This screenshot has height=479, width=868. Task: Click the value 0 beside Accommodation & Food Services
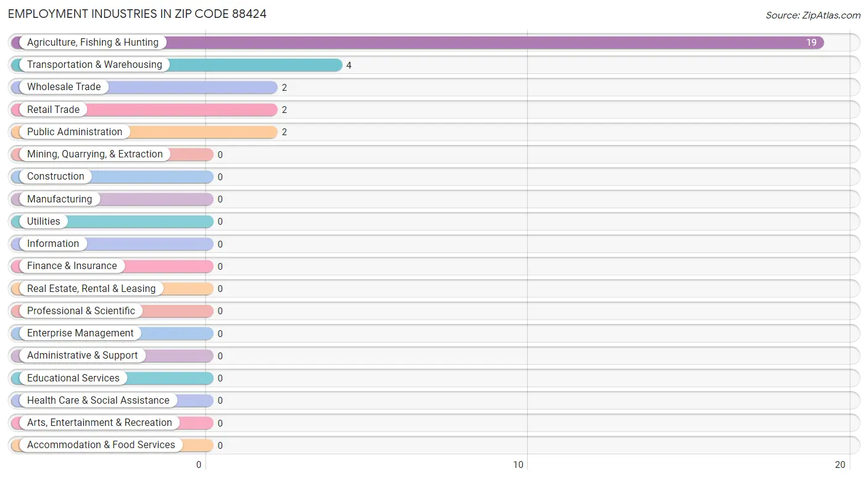(x=220, y=446)
